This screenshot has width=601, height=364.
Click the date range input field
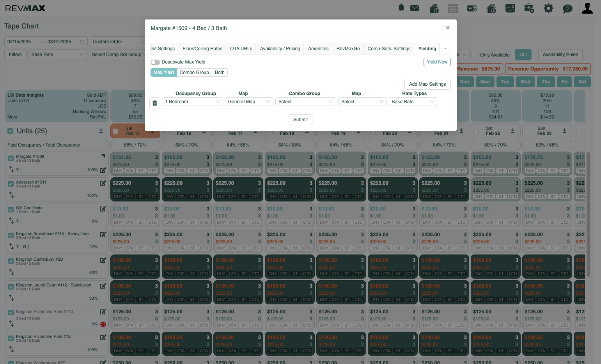[46, 42]
